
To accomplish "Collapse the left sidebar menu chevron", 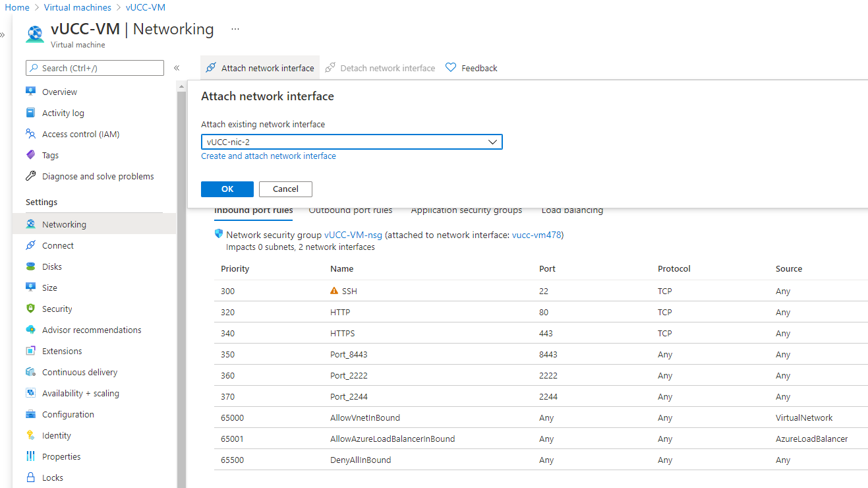I will [177, 68].
